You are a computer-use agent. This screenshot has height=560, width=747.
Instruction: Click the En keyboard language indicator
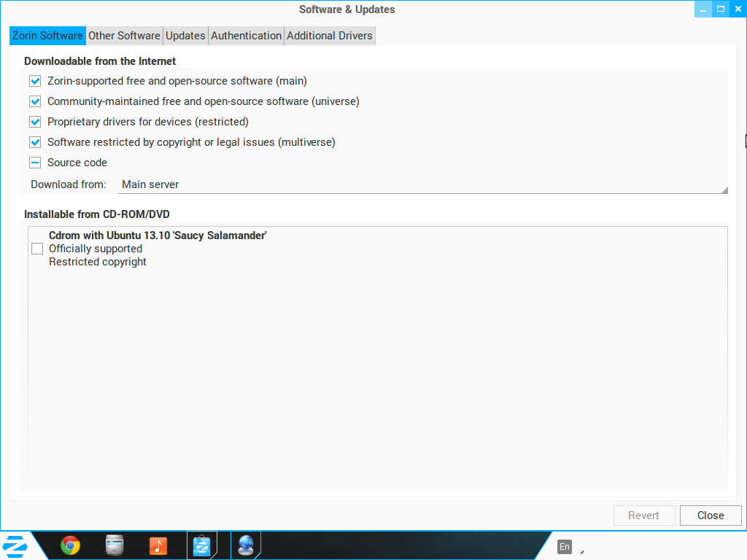(x=565, y=547)
